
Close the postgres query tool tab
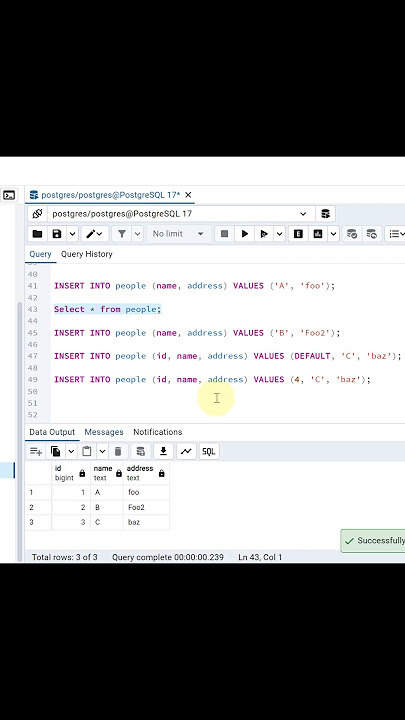pos(188,195)
